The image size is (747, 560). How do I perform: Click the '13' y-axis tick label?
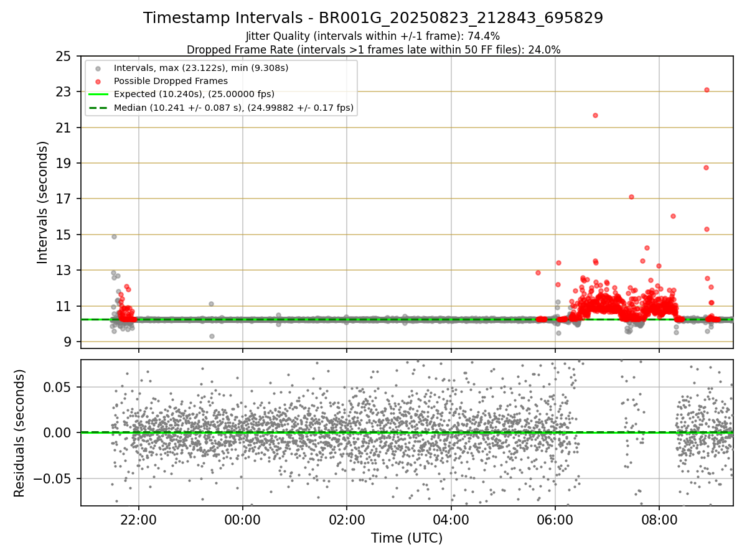pyautogui.click(x=63, y=271)
